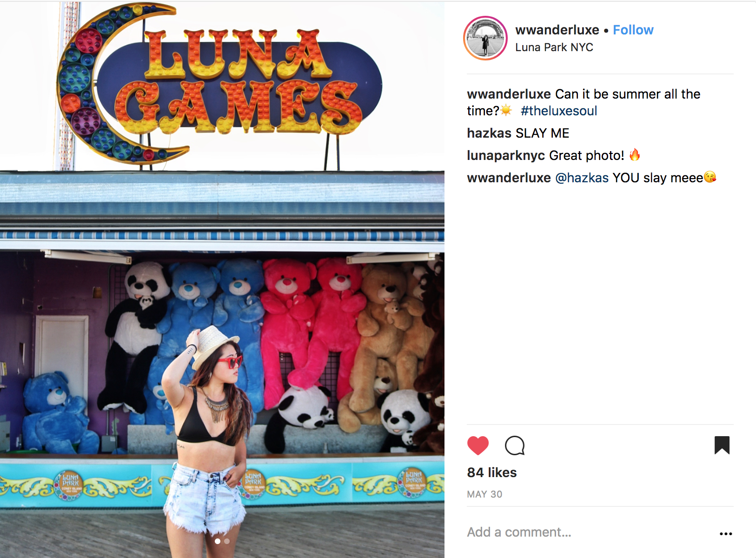The image size is (756, 558).
Task: Open the #theluxesoul hashtag
Action: tap(558, 111)
